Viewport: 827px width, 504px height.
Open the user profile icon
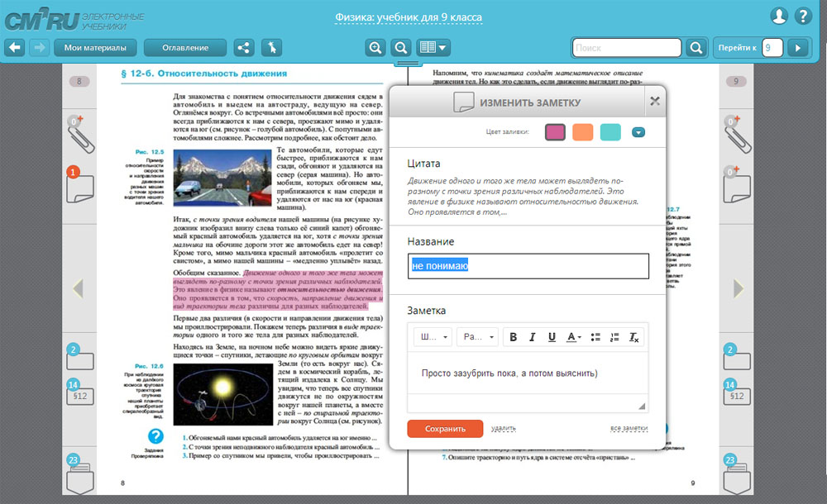pyautogui.click(x=778, y=16)
